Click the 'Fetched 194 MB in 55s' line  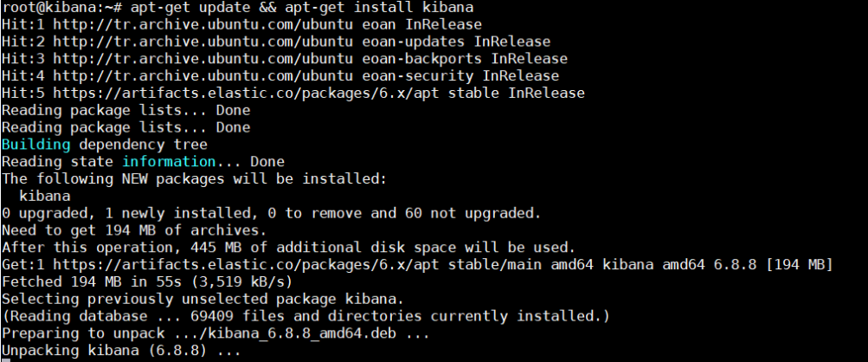147,282
